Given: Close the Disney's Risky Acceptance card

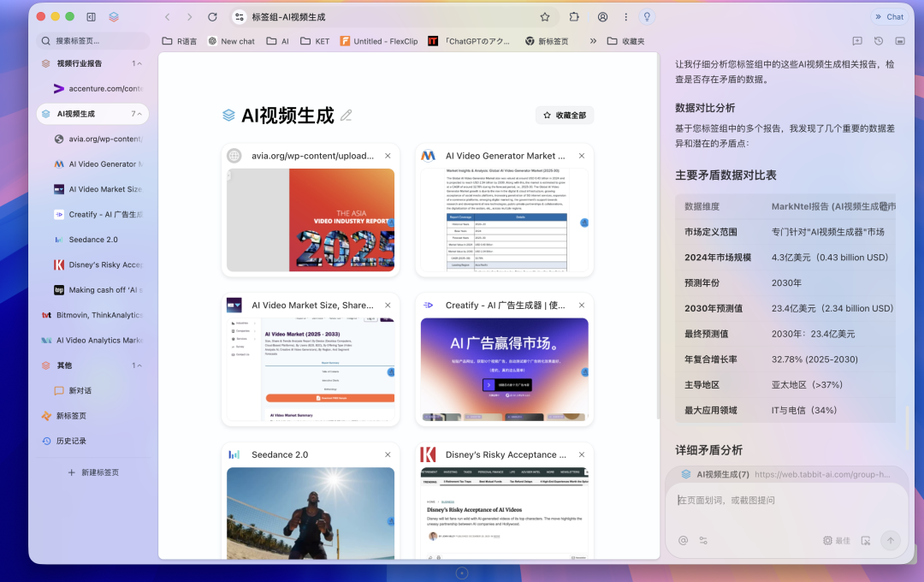Looking at the screenshot, I should click(582, 454).
